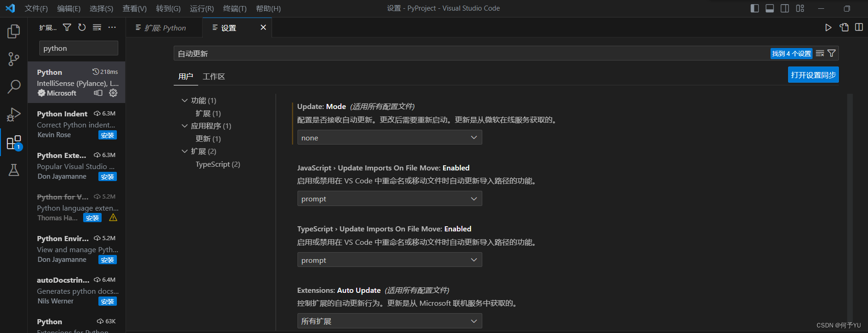Open the Update Mode dropdown showing none
Image resolution: width=868 pixels, height=333 pixels.
pyautogui.click(x=389, y=138)
